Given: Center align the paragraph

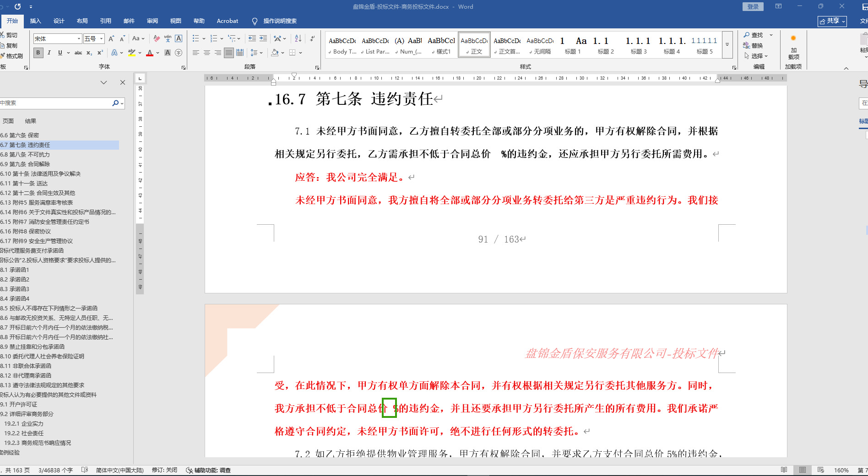Looking at the screenshot, I should (x=207, y=53).
